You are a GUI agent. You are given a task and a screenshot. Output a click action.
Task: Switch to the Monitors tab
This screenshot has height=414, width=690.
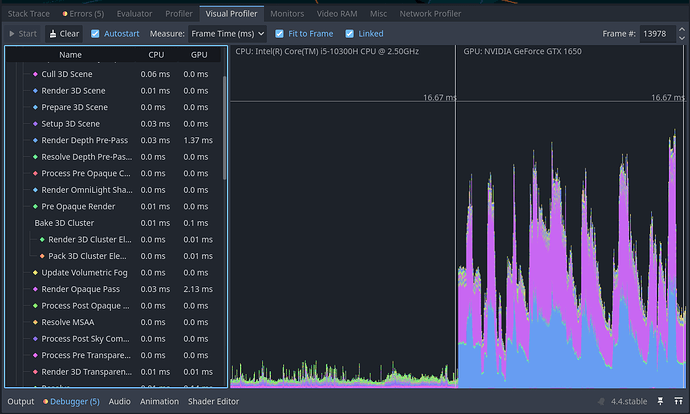point(287,15)
